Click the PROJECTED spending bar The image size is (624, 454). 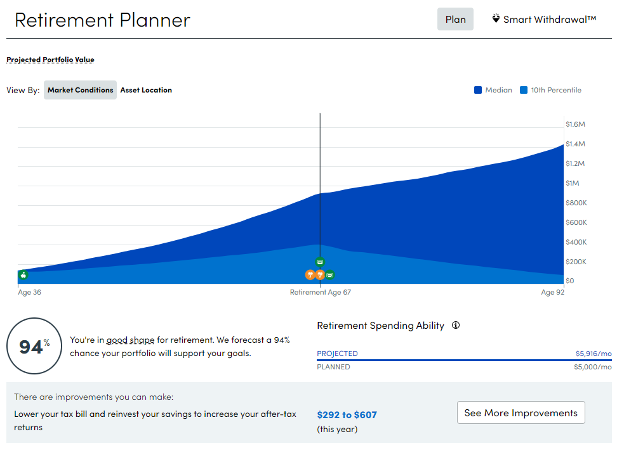pyautogui.click(x=464, y=360)
